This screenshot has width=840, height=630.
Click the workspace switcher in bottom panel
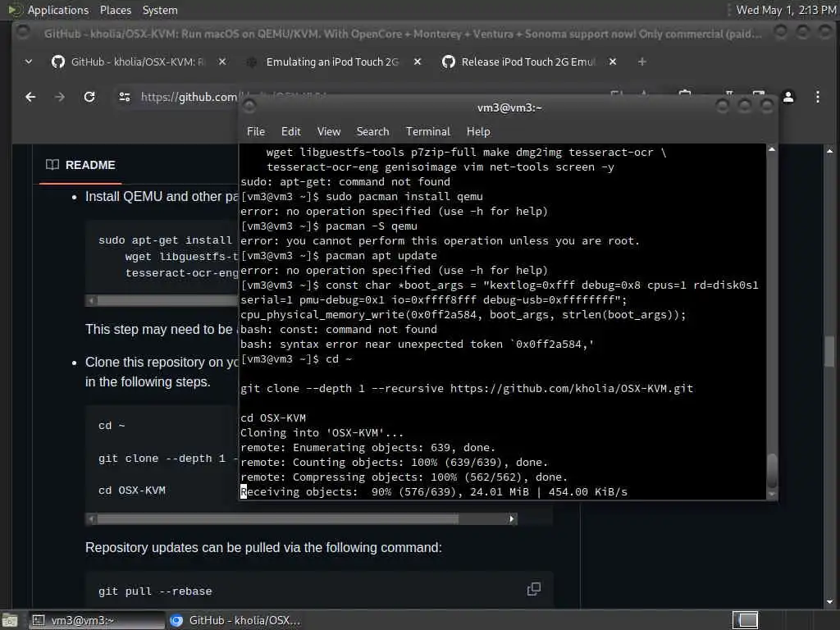click(745, 620)
